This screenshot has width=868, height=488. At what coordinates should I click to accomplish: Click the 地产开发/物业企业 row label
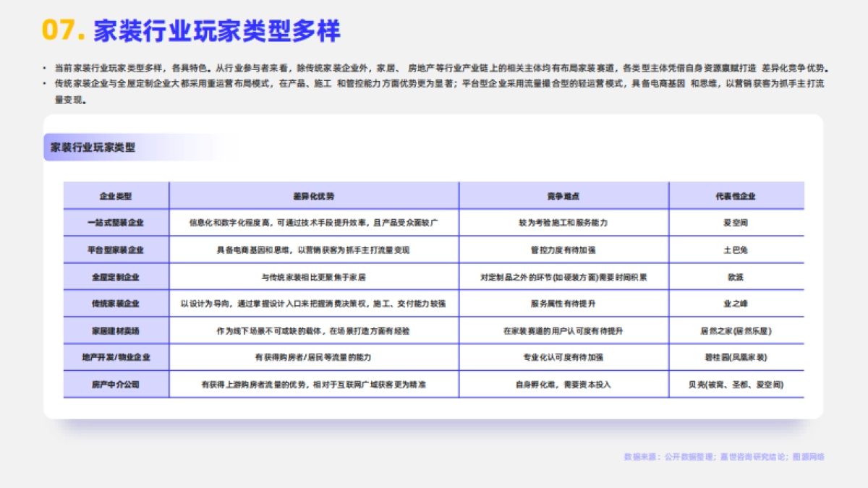[x=118, y=356]
